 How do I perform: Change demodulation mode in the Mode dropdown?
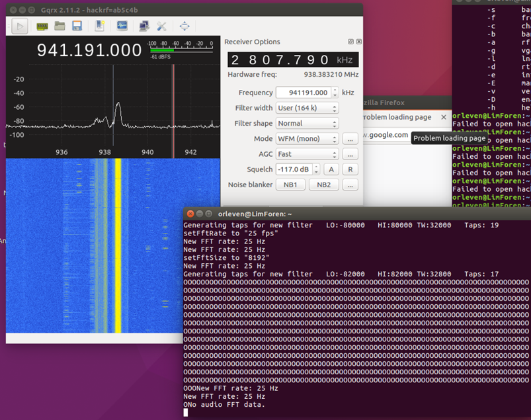[306, 138]
